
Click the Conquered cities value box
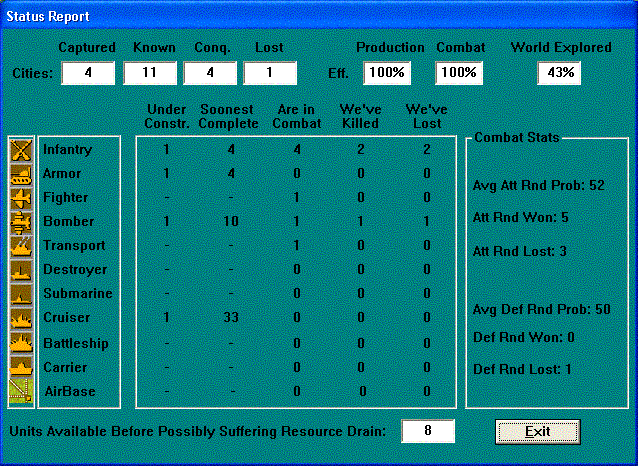tap(211, 73)
